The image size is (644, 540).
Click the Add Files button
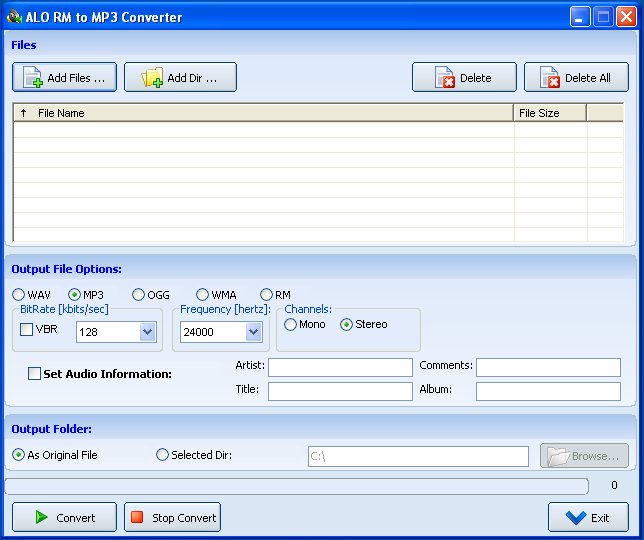click(64, 77)
